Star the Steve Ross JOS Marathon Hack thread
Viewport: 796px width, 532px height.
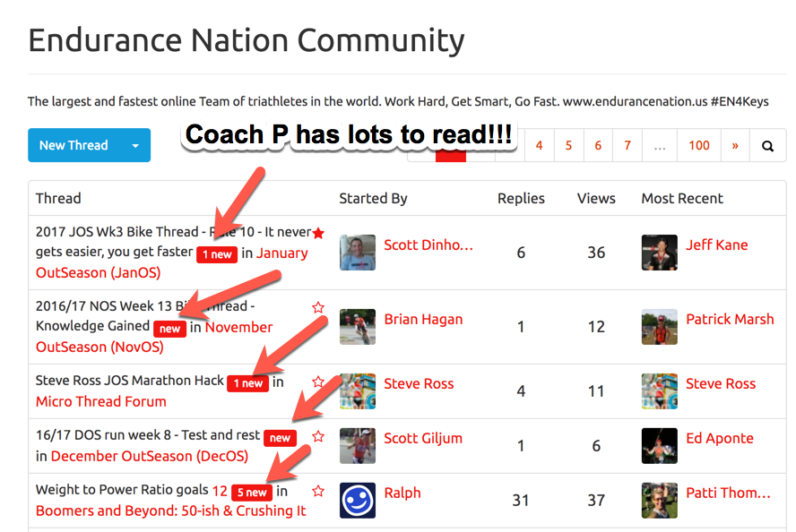pos(318,382)
